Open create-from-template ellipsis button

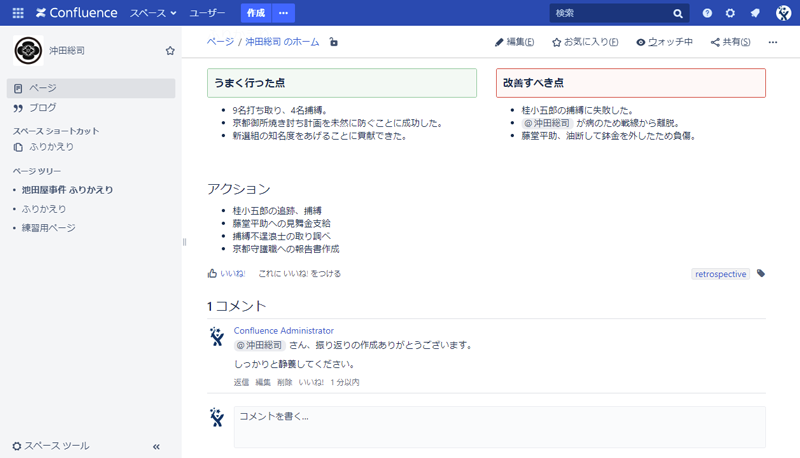point(284,13)
